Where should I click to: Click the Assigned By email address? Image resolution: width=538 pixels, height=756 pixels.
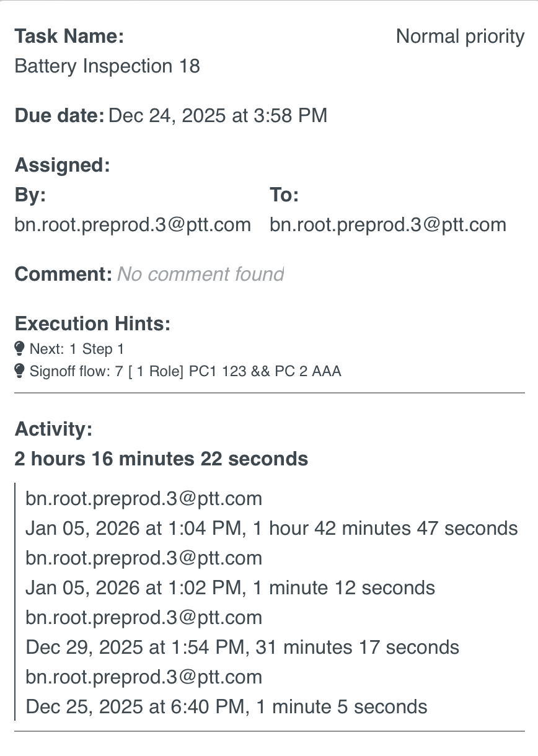pos(133,224)
